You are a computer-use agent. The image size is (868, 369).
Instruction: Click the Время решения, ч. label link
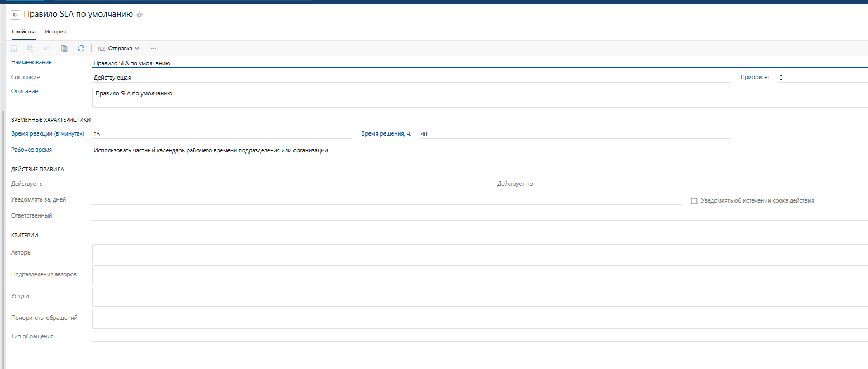386,134
